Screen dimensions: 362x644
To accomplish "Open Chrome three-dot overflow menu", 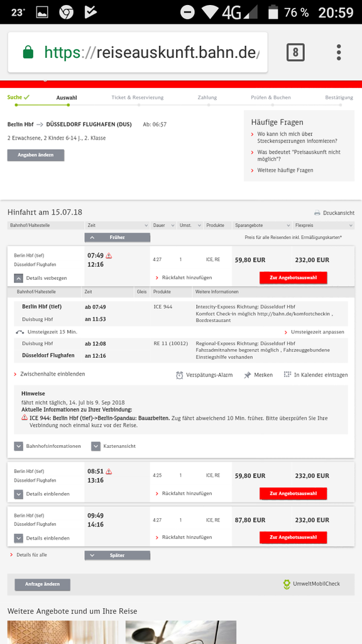I will click(339, 53).
